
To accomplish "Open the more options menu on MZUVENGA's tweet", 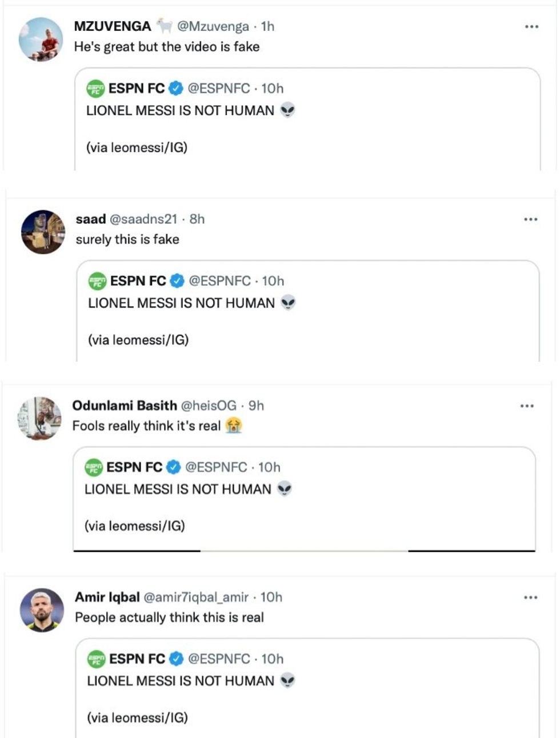I will (531, 26).
